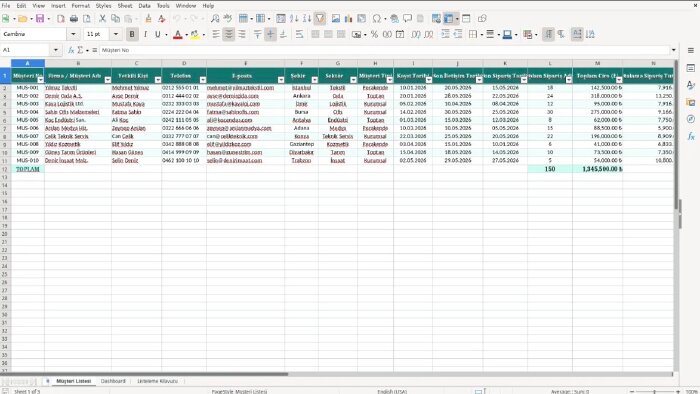Open the Data menu
This screenshot has height=394, width=700.
[145, 6]
